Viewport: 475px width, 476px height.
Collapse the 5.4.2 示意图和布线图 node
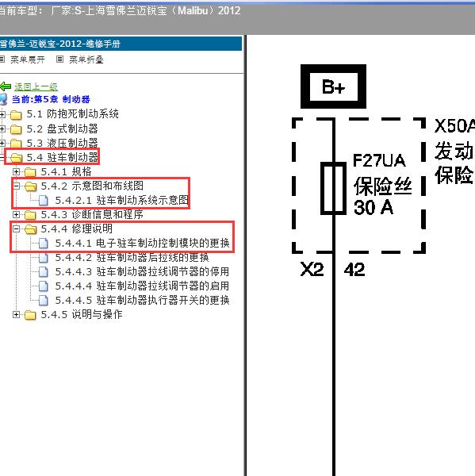pyautogui.click(x=16, y=186)
